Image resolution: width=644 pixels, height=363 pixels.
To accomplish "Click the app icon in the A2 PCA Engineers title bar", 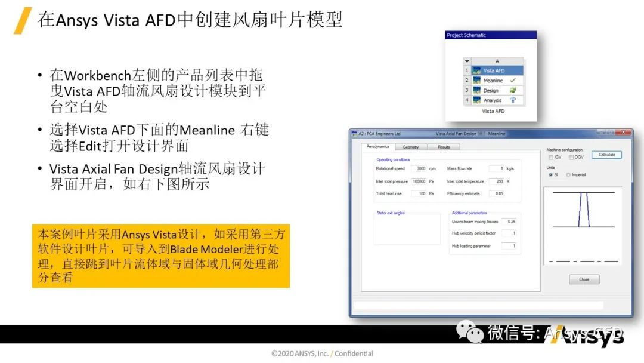I will pos(354,134).
